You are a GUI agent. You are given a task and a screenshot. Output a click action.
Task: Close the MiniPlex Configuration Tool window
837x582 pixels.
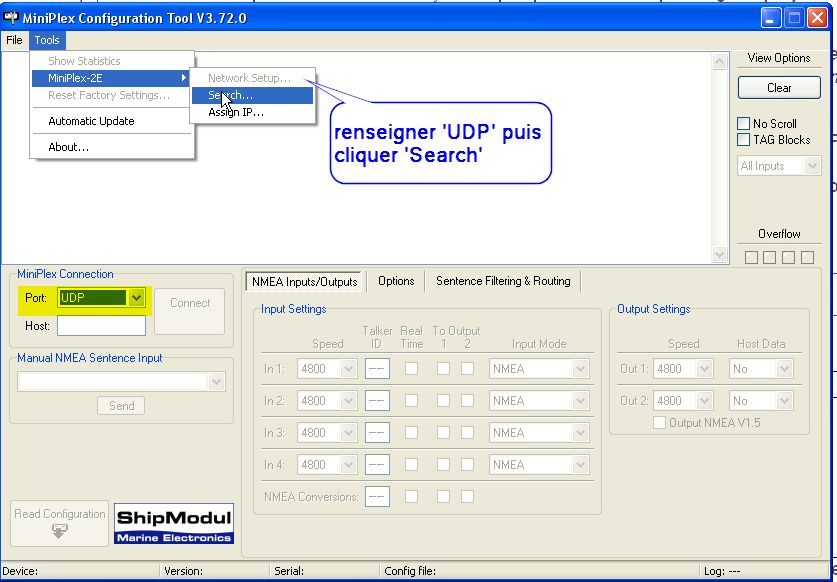coord(817,18)
